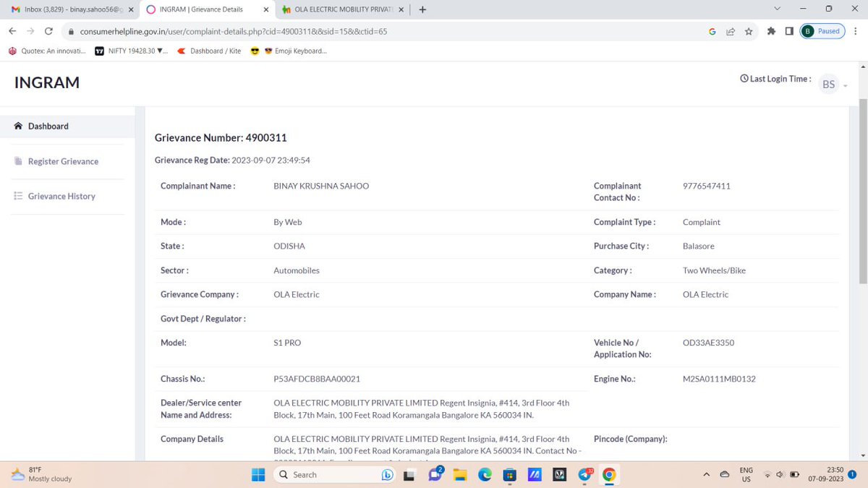Viewport: 868px width, 488px height.
Task: Open File Explorer from taskbar
Action: pyautogui.click(x=460, y=474)
